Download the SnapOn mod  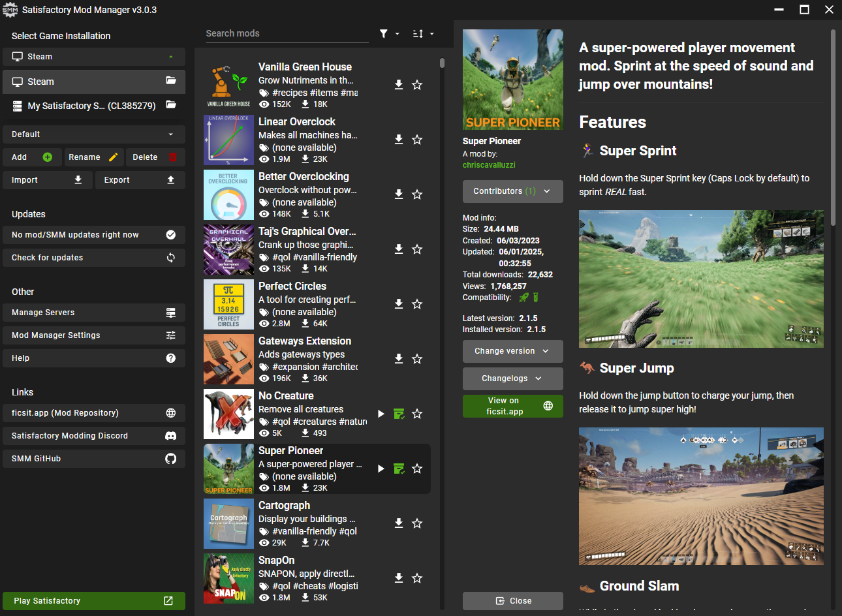pyautogui.click(x=399, y=578)
